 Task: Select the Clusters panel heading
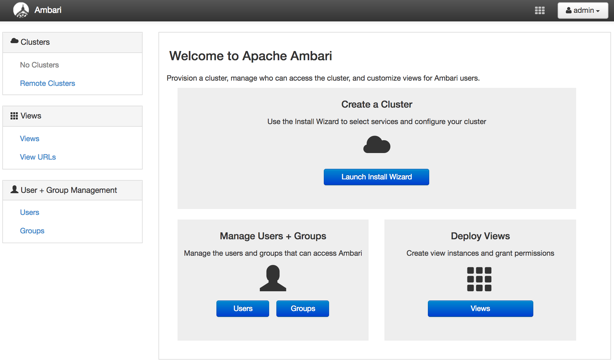(72, 42)
